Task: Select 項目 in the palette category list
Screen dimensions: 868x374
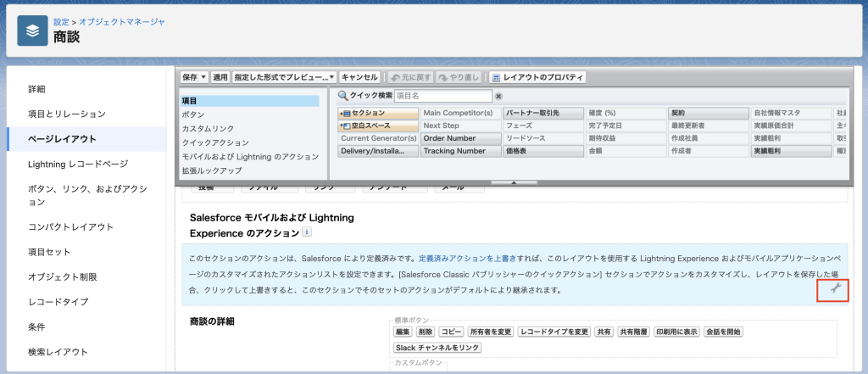Action: pos(250,101)
